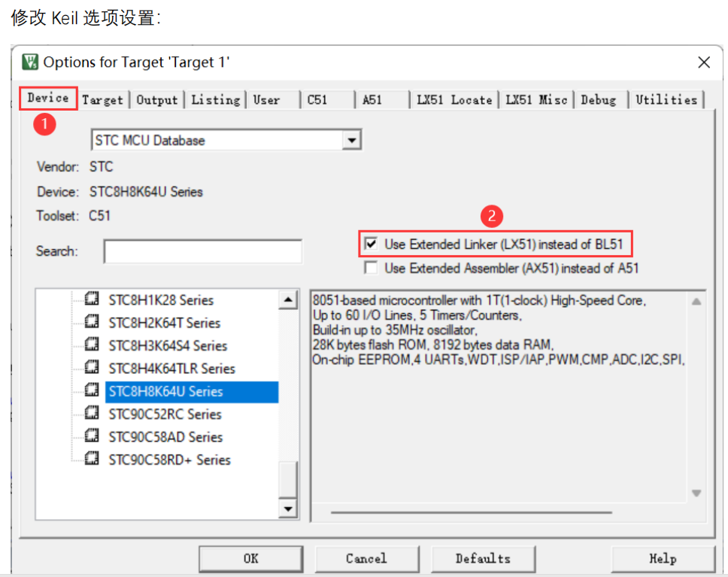728x577 pixels.
Task: Click 'Build-in up to 35MHz oscillator' line
Action: click(x=395, y=329)
